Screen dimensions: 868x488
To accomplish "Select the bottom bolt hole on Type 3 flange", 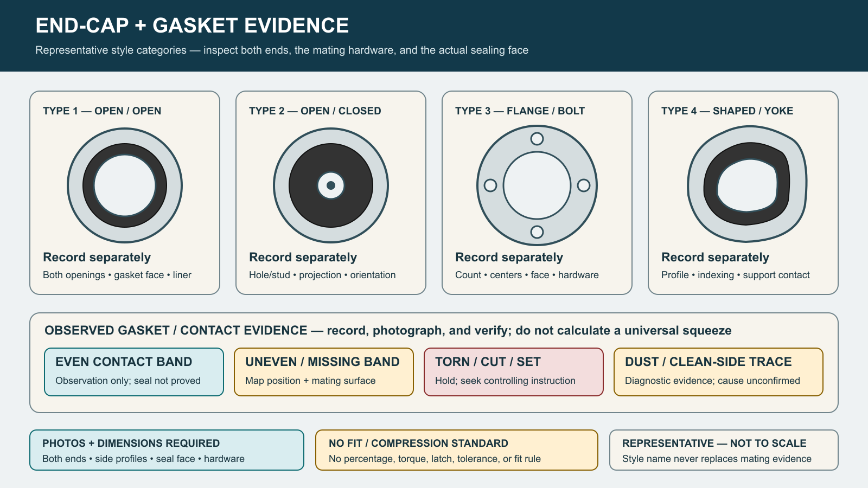I will (537, 232).
